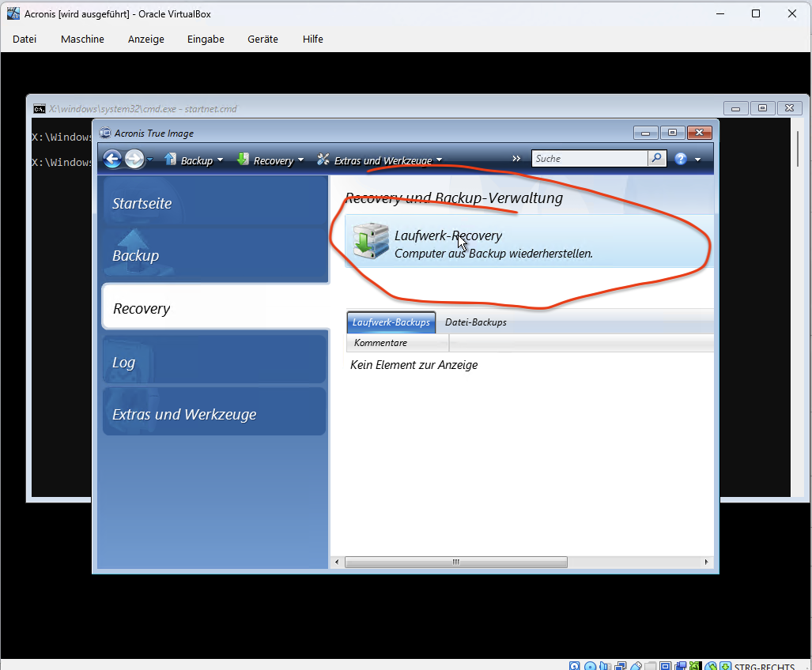
Task: Click the network status bar icon
Action: [621, 666]
